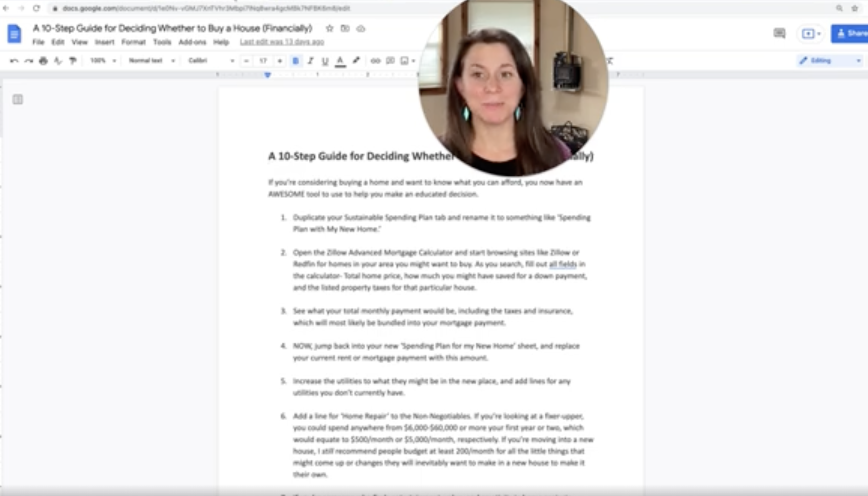Toggle underline formatting
The height and width of the screenshot is (496, 868).
[x=325, y=61]
